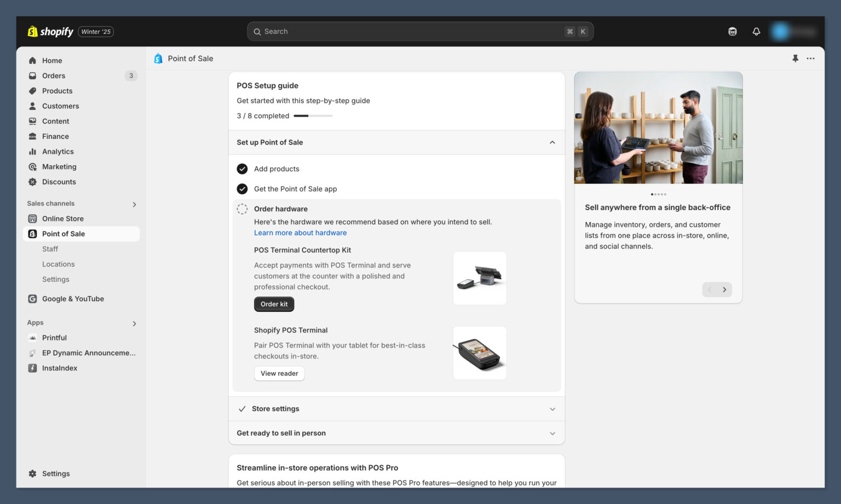Click the notifications bell icon
Viewport: 841px width, 504px height.
pos(756,31)
